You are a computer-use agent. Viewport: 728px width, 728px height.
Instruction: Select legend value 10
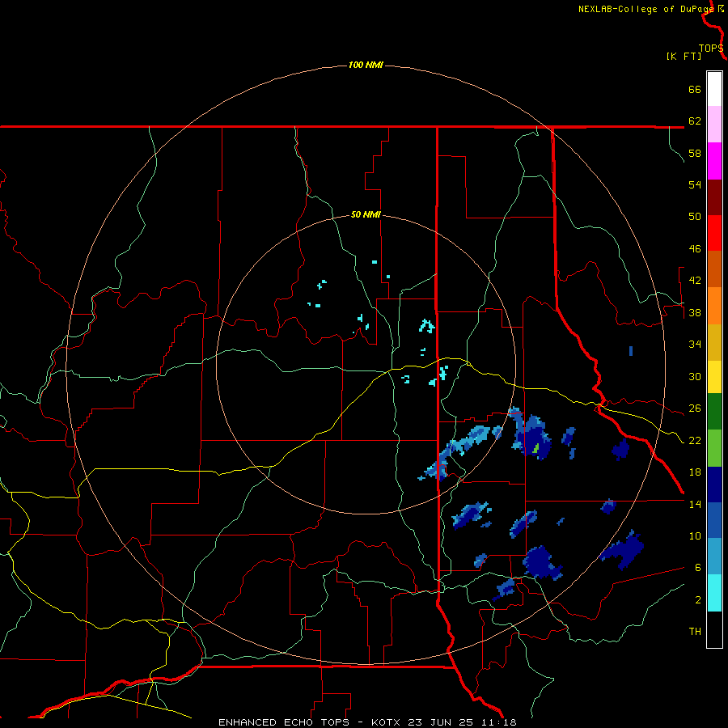[x=695, y=535]
